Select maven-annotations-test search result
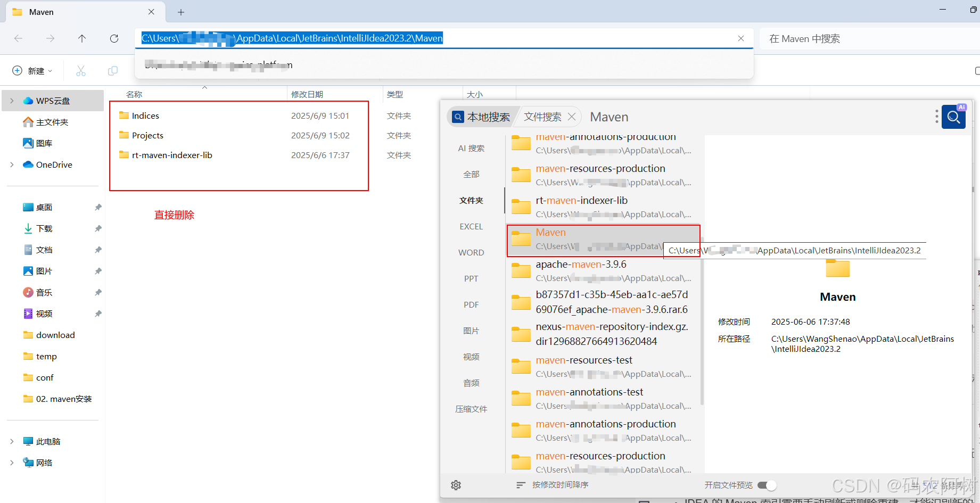The image size is (980, 503). tap(602, 399)
